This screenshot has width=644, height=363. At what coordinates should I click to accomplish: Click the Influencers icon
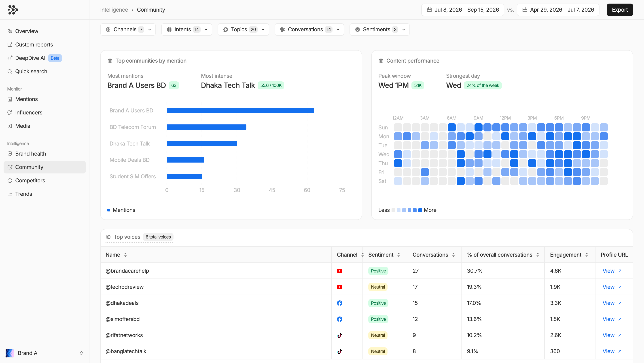(x=10, y=113)
